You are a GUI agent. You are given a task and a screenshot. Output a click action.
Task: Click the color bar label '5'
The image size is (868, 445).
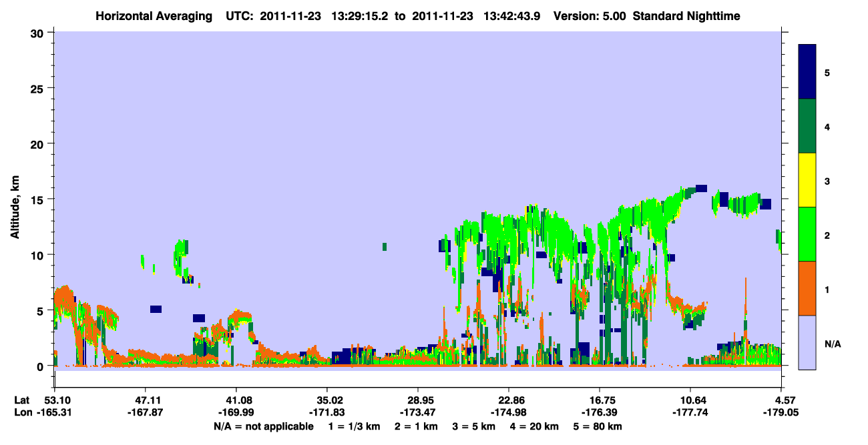pyautogui.click(x=827, y=73)
